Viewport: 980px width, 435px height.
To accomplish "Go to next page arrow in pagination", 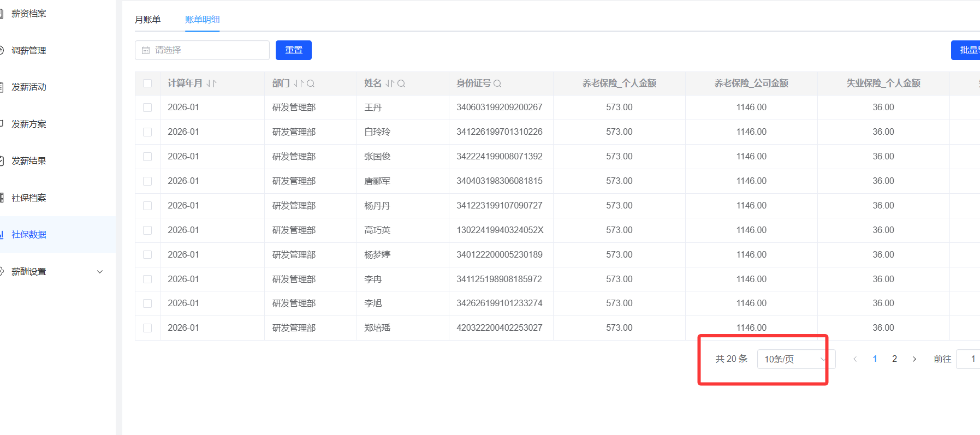I will point(914,359).
